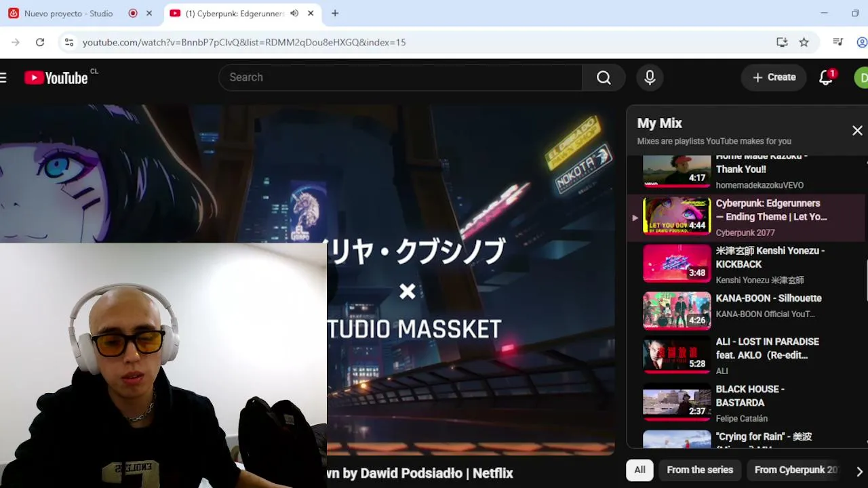868x488 pixels.
Task: Click the Create button
Action: click(x=774, y=77)
